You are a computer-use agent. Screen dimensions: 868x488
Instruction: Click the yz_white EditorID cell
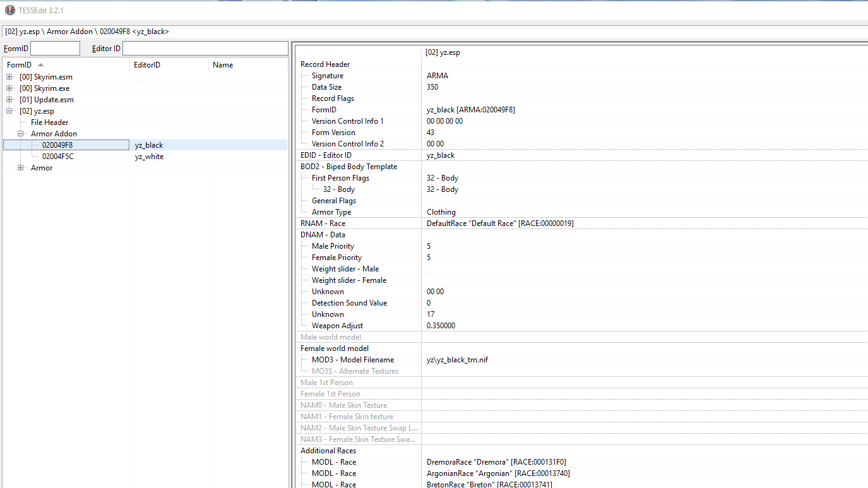(x=149, y=157)
